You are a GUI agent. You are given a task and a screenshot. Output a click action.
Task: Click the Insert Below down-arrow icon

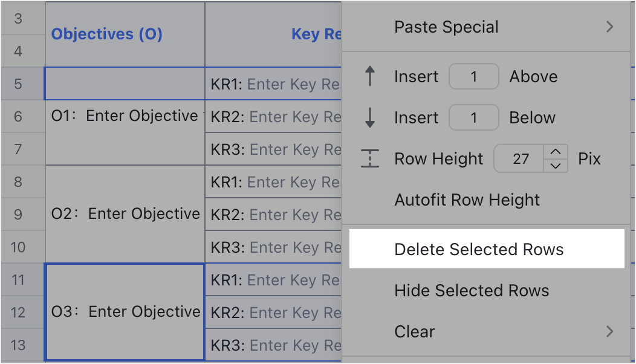tap(371, 117)
